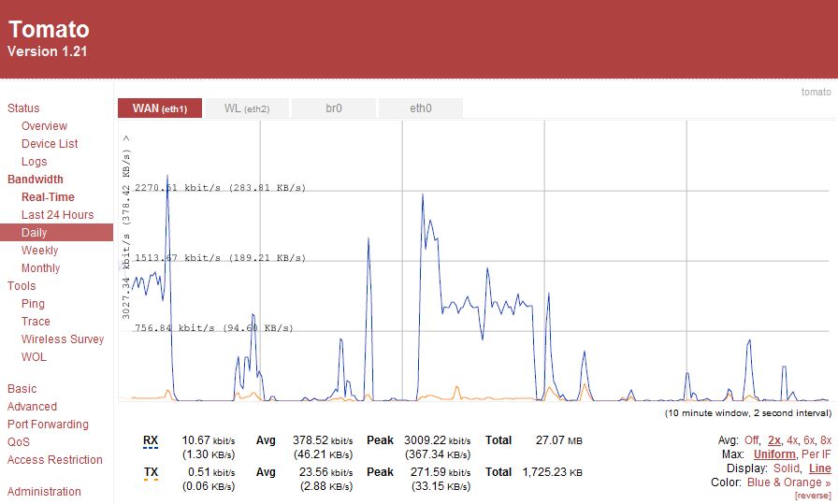Click the 756.84 kbit/s gridline label
838x504 pixels.
coord(214,327)
